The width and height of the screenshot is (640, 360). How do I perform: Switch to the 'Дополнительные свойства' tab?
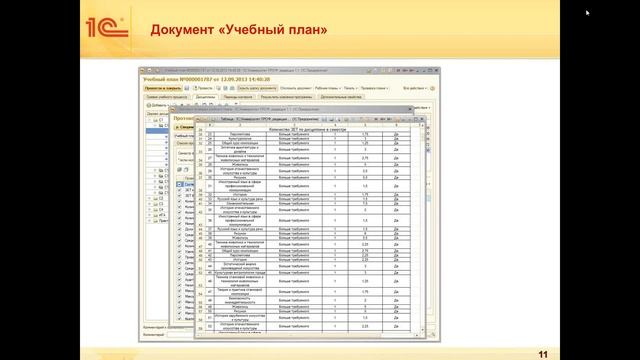click(x=341, y=97)
